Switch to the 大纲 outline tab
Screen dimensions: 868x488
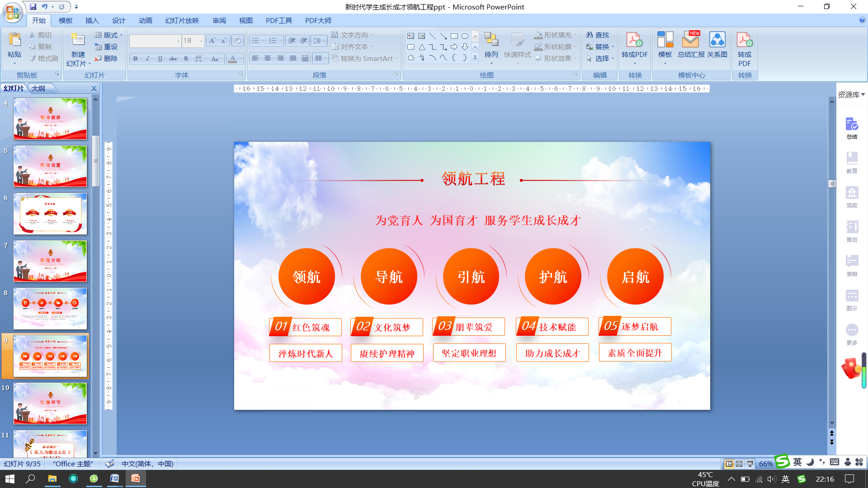point(38,88)
